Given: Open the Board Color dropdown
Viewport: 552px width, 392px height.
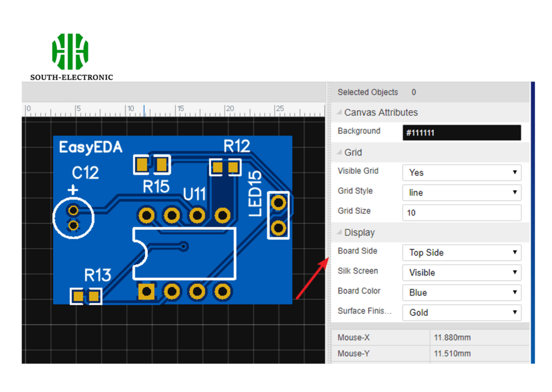Looking at the screenshot, I should pos(461,292).
